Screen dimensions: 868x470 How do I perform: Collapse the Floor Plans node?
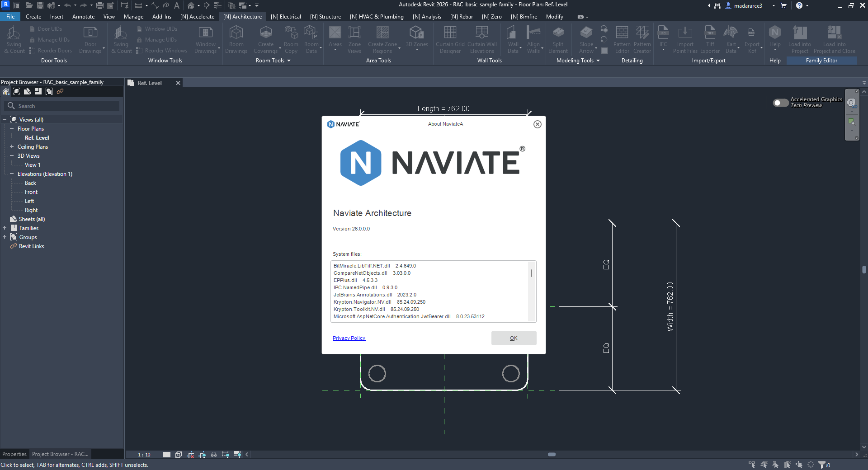pyautogui.click(x=12, y=129)
